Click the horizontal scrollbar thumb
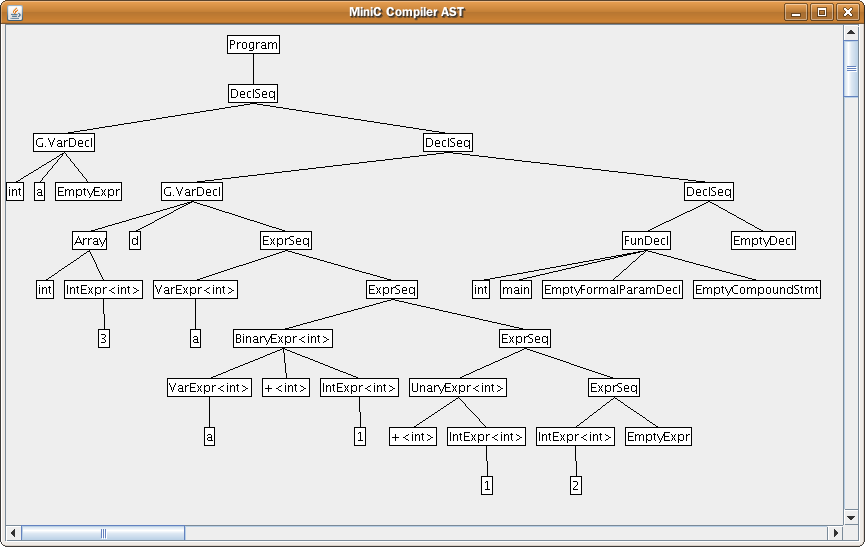Image resolution: width=865 pixels, height=547 pixels. (x=103, y=533)
